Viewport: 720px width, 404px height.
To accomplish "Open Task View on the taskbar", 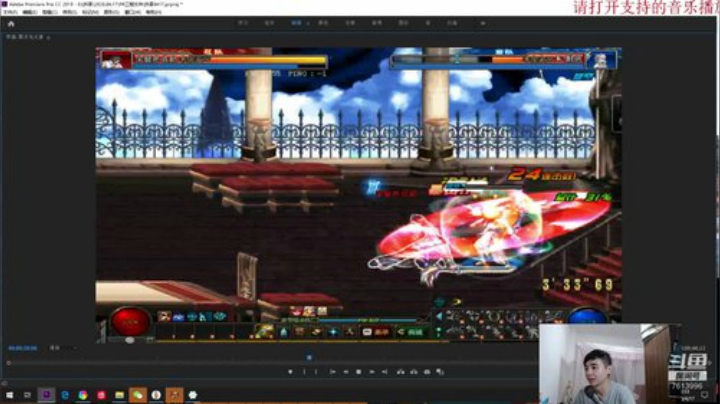I will pyautogui.click(x=27, y=395).
